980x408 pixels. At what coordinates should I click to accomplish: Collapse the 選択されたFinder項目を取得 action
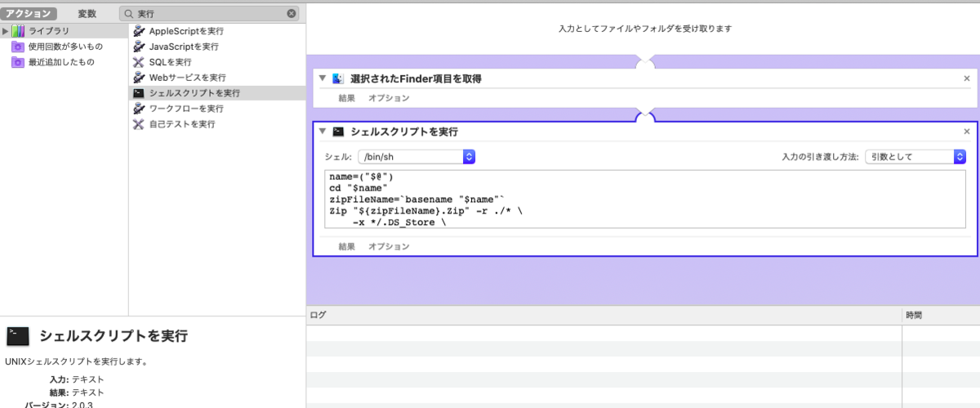coord(323,78)
